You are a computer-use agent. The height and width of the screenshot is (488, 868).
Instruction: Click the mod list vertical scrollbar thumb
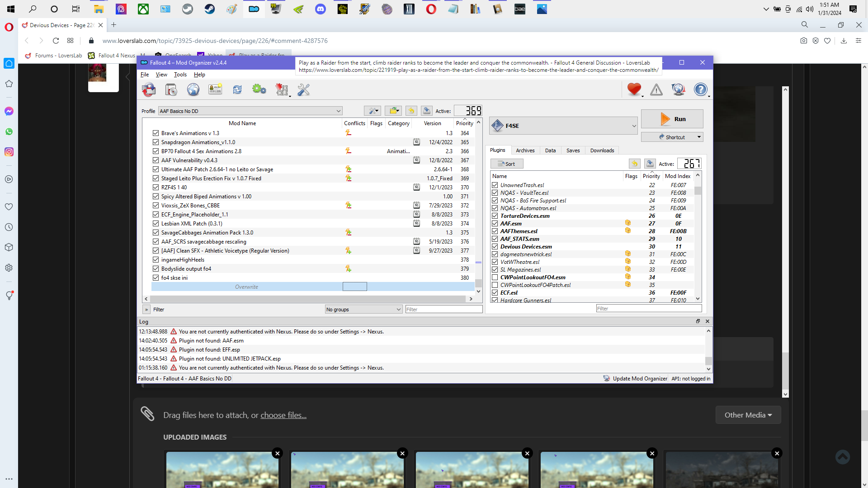(478, 283)
